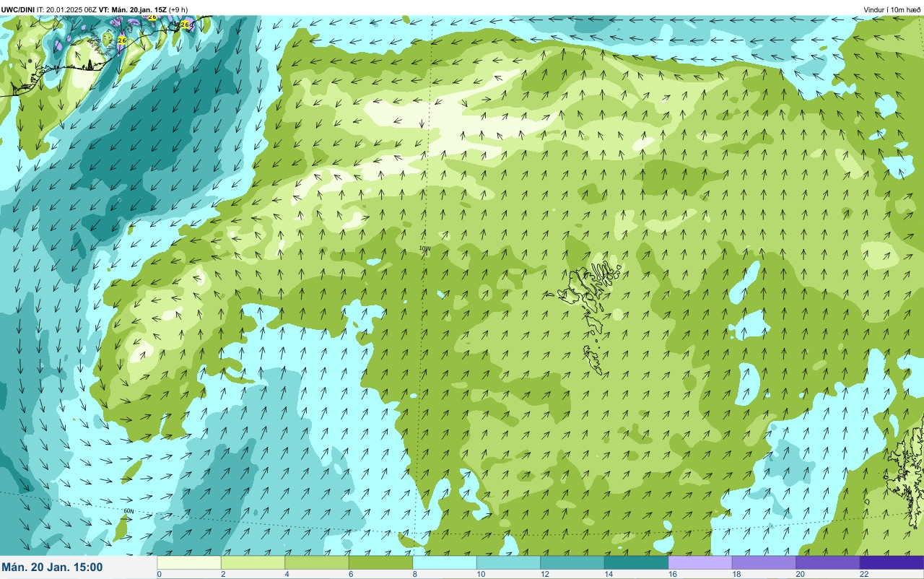Click the valid time 'VT: Mán. 20.jan. 15Z'
This screenshot has height=579, width=924.
pos(132,9)
